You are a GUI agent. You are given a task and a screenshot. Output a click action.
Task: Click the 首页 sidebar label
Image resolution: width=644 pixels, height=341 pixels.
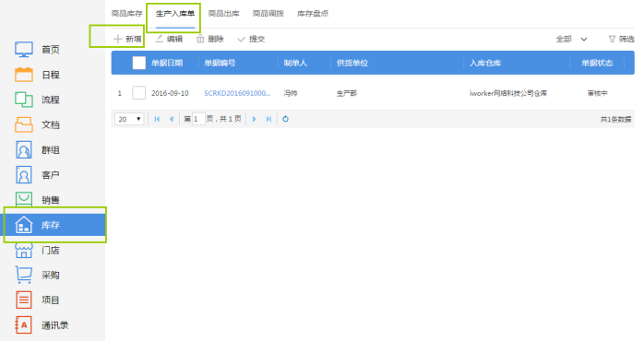click(51, 50)
